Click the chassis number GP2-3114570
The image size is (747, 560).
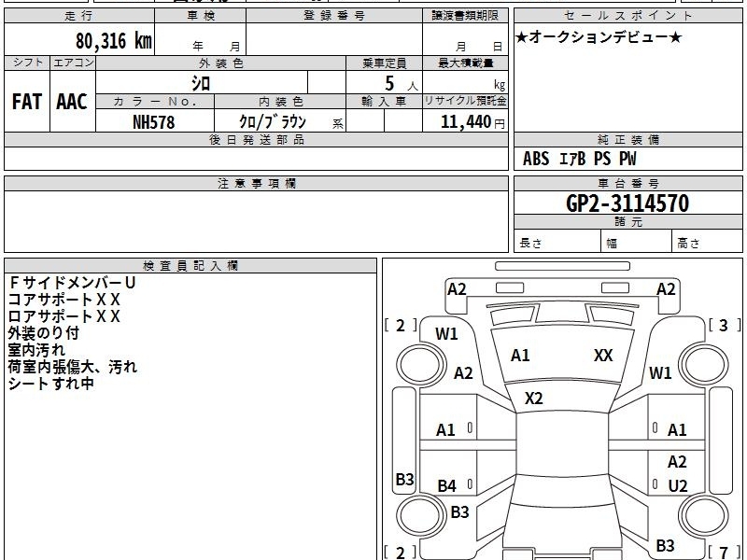click(x=627, y=203)
